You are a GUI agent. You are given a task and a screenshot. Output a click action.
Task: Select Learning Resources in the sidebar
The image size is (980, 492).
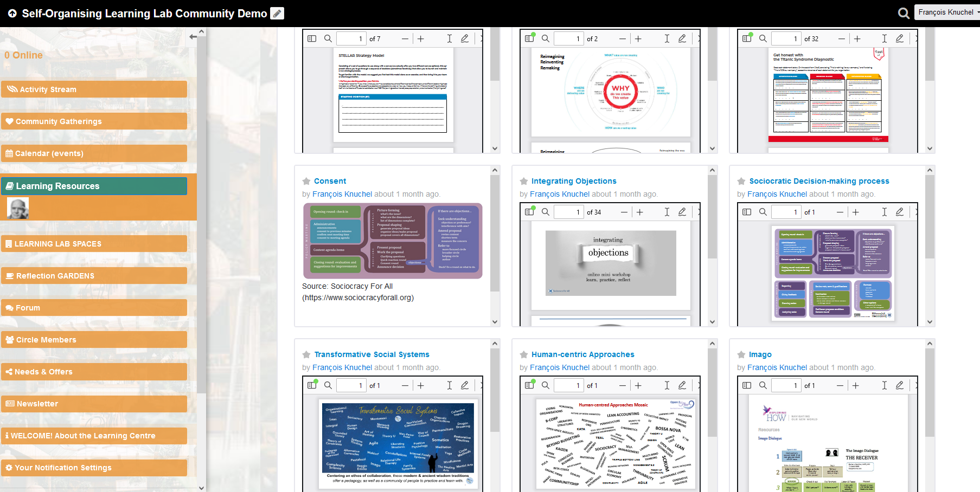94,186
